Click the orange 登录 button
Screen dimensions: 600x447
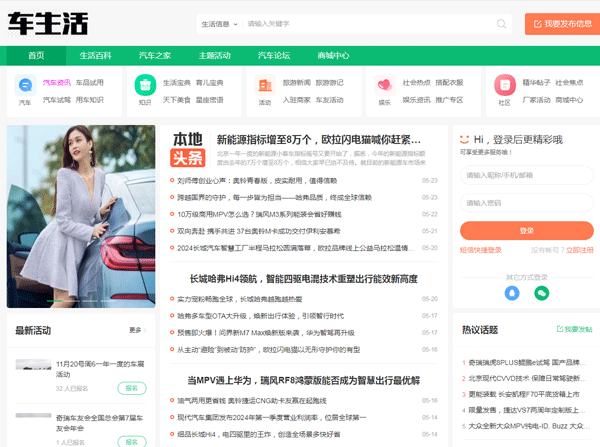tap(527, 231)
